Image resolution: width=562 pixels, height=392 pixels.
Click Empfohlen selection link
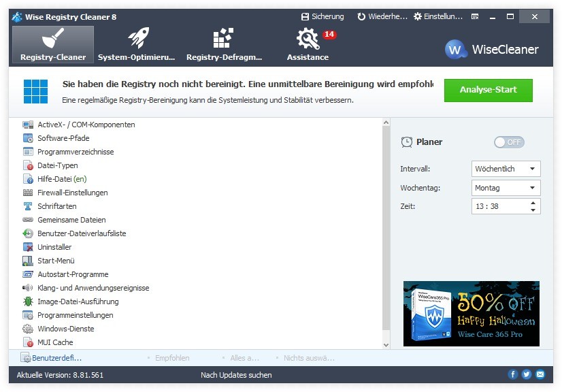pos(172,358)
